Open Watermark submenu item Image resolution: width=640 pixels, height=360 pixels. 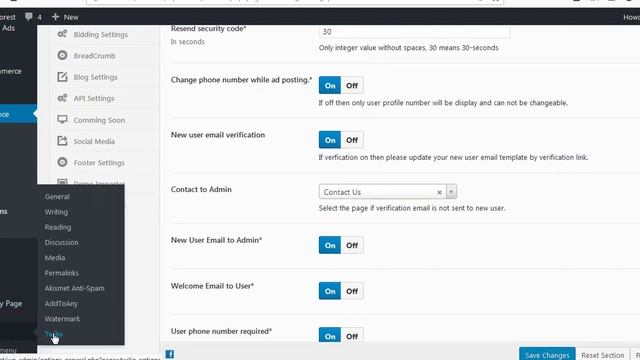[x=62, y=319]
